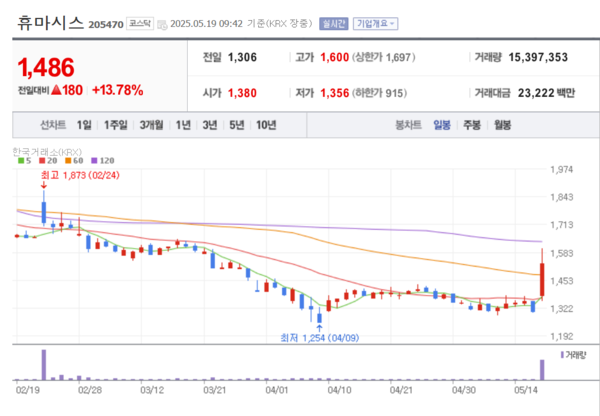Click the 04/10 date axis label
The image size is (600, 416).
[339, 390]
